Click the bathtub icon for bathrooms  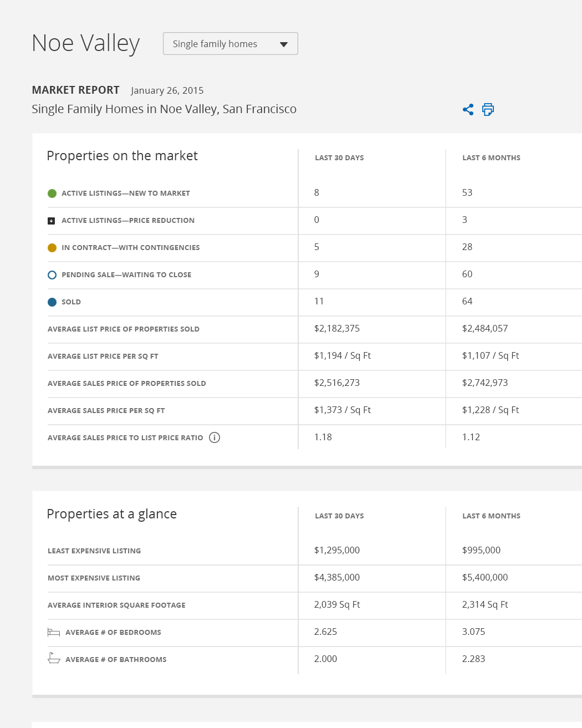pyautogui.click(x=54, y=659)
